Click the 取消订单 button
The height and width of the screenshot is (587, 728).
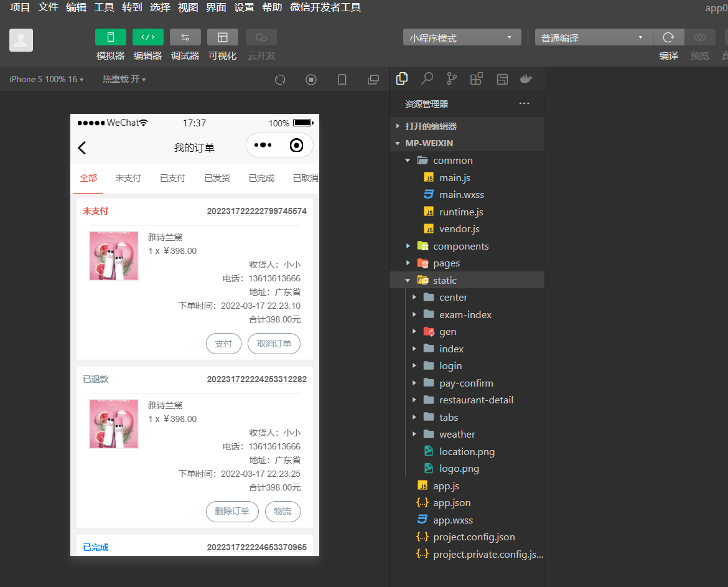[274, 344]
